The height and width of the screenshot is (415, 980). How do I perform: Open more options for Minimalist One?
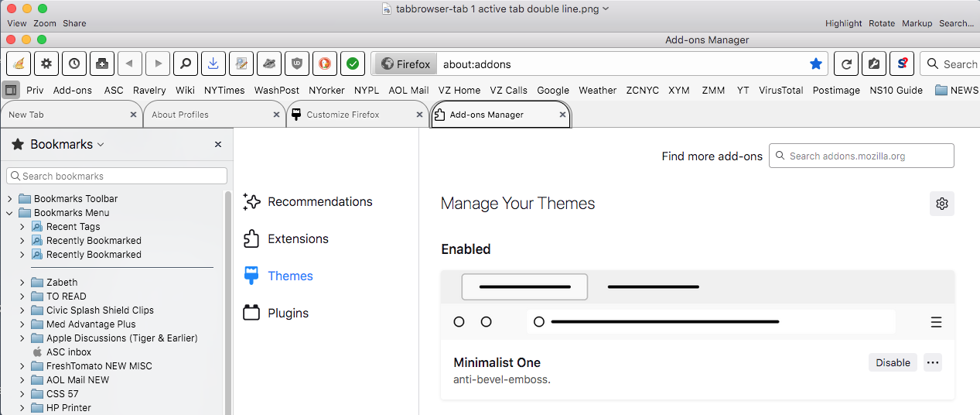tap(933, 362)
